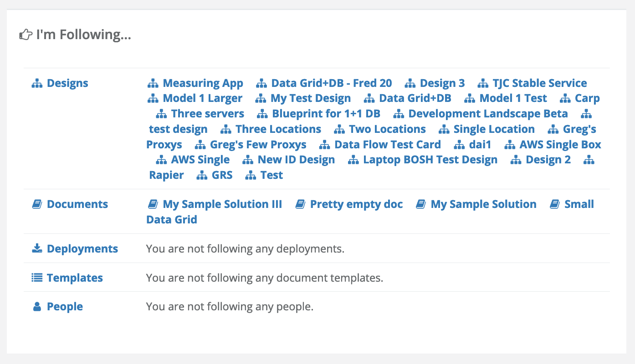Viewport: 635px width, 364px height.
Task: Click the book icon before Pretty empty doc
Action: [x=300, y=205]
